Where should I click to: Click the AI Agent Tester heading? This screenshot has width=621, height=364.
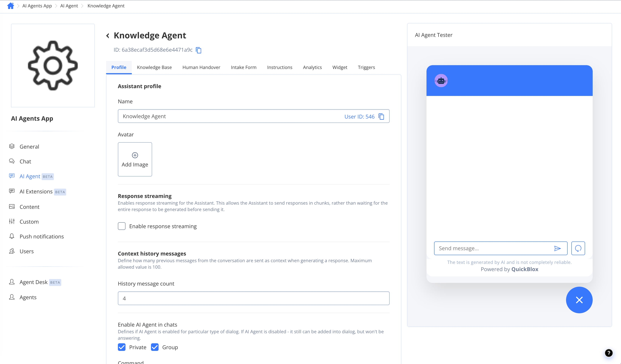(434, 35)
